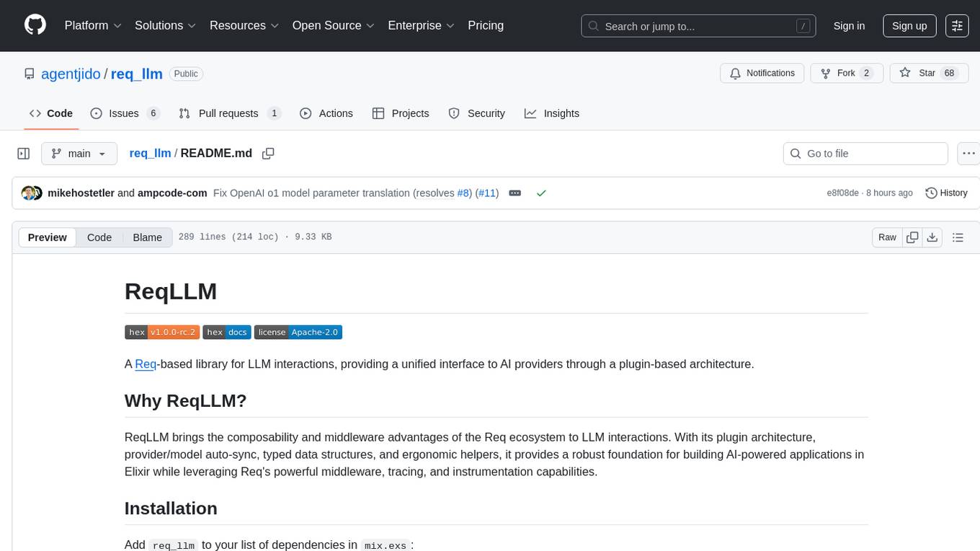
Task: Open issue #8 link in commit message
Action: point(464,193)
